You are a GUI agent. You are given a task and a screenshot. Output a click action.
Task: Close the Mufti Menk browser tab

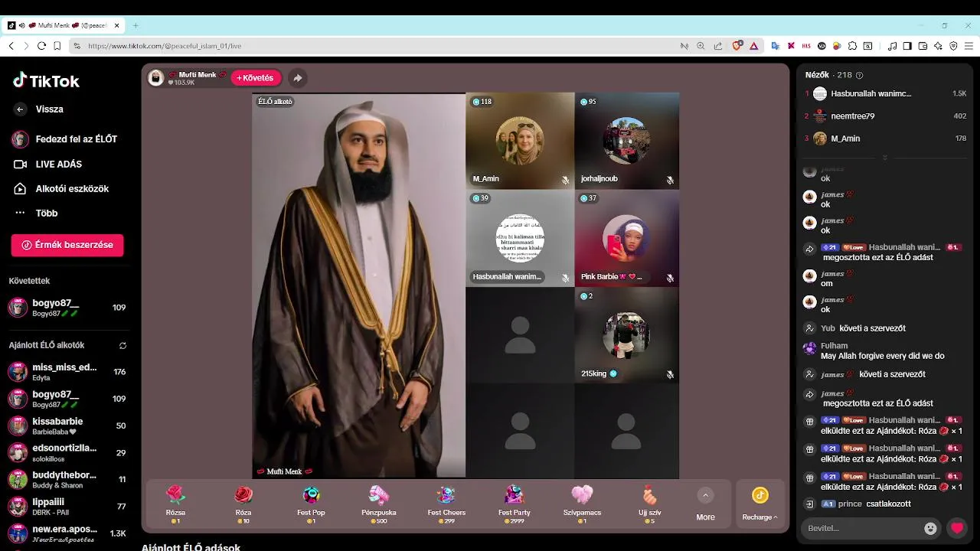117,25
